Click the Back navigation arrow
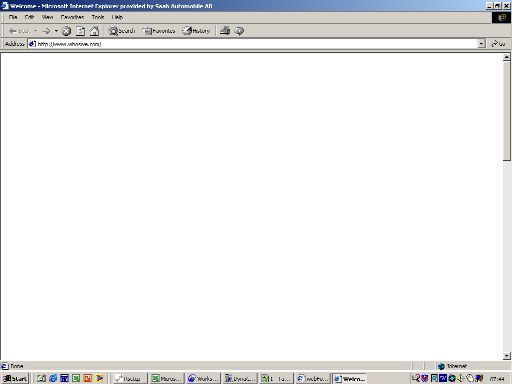This screenshot has height=384, width=512. pos(18,31)
